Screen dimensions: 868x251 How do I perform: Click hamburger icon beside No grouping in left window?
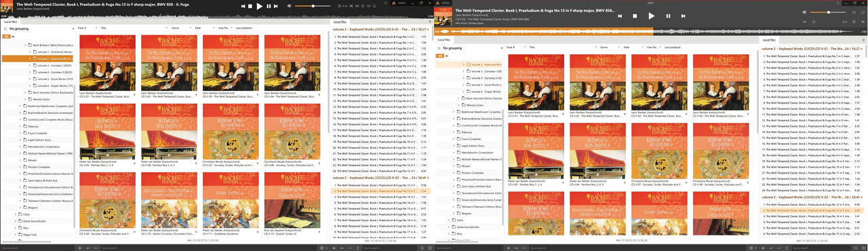click(5, 29)
